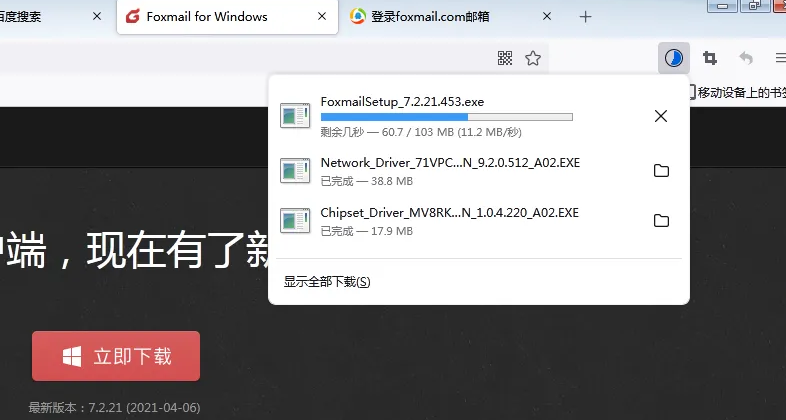Screen dimensions: 786x420
Task: Click the 已完成 — 17.9 MB status text
Action: point(367,231)
